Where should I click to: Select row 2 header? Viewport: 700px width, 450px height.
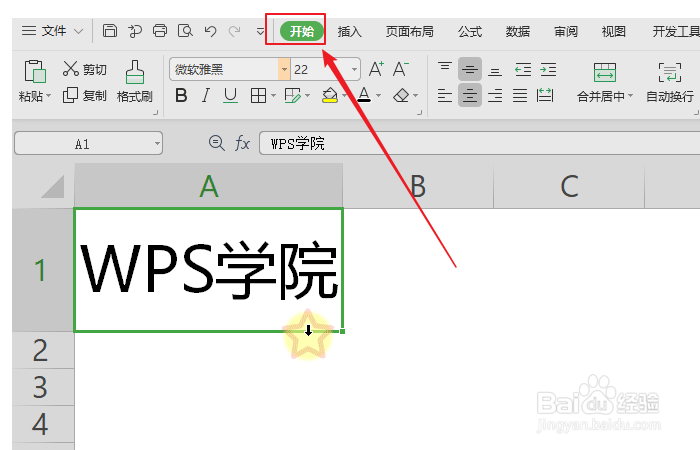[43, 350]
